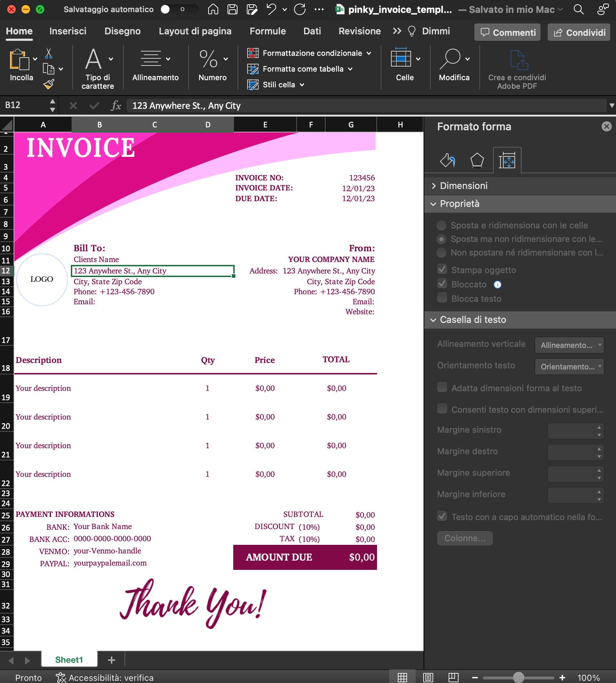The image size is (616, 683).
Task: Uncheck the Stampa oggetto checkbox
Action: click(x=442, y=269)
